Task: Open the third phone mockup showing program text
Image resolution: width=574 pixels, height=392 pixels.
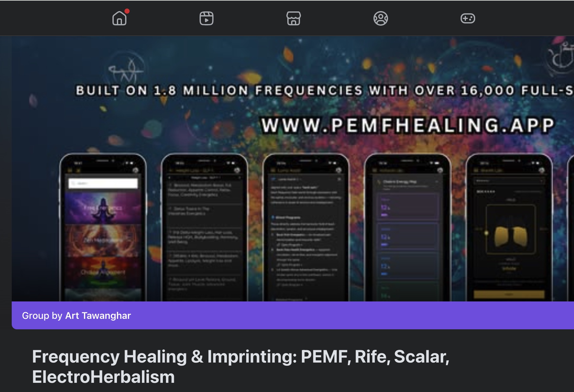Action: (x=306, y=227)
